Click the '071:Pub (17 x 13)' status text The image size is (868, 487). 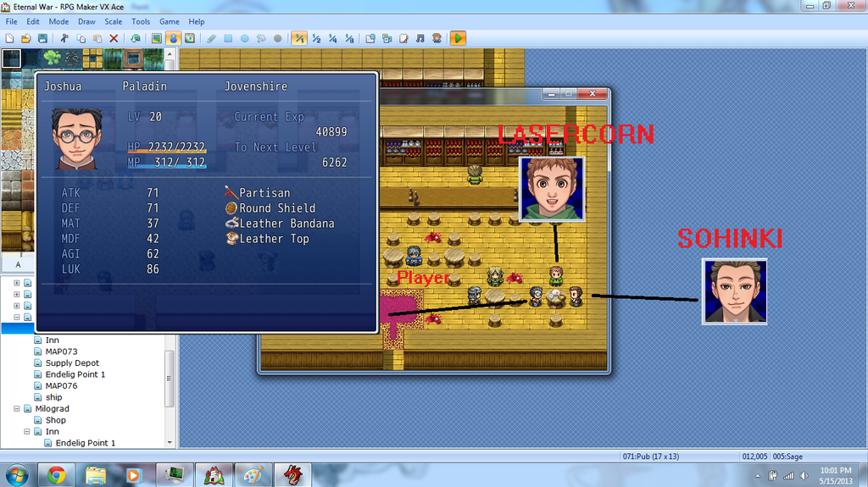(650, 457)
